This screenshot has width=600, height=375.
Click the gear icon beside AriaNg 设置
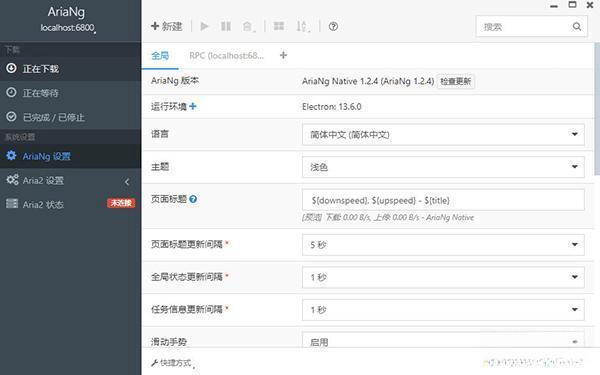pos(11,155)
